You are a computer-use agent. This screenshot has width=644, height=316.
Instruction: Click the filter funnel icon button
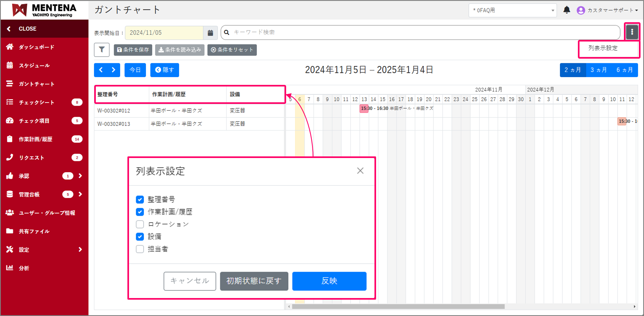click(102, 50)
